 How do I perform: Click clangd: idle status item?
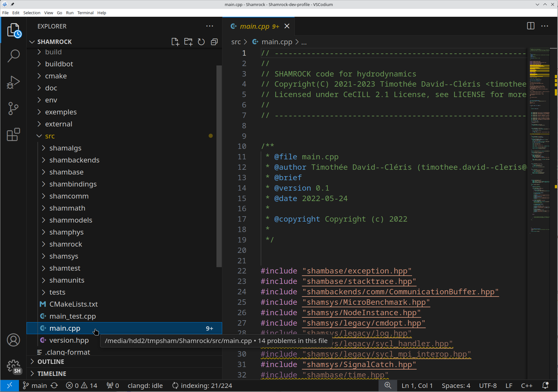(x=145, y=386)
